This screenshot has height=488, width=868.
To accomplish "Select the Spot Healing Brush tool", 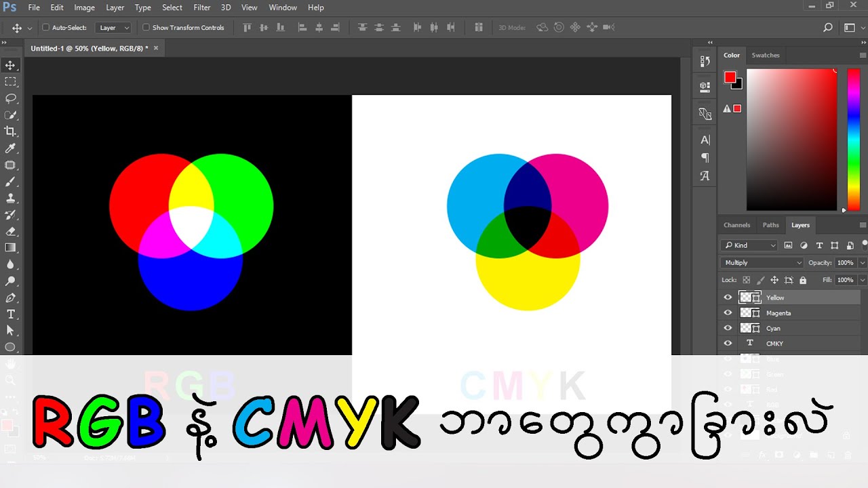I will 10,165.
